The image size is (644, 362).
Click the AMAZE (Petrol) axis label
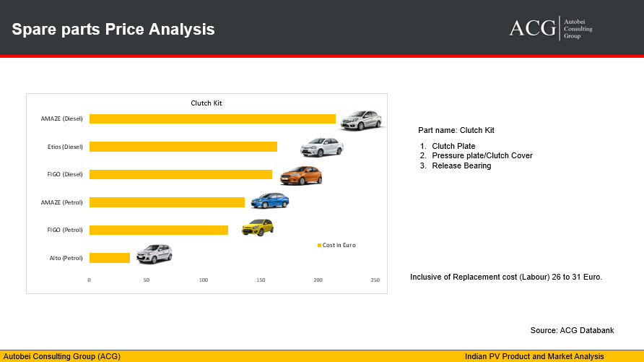[61, 202]
